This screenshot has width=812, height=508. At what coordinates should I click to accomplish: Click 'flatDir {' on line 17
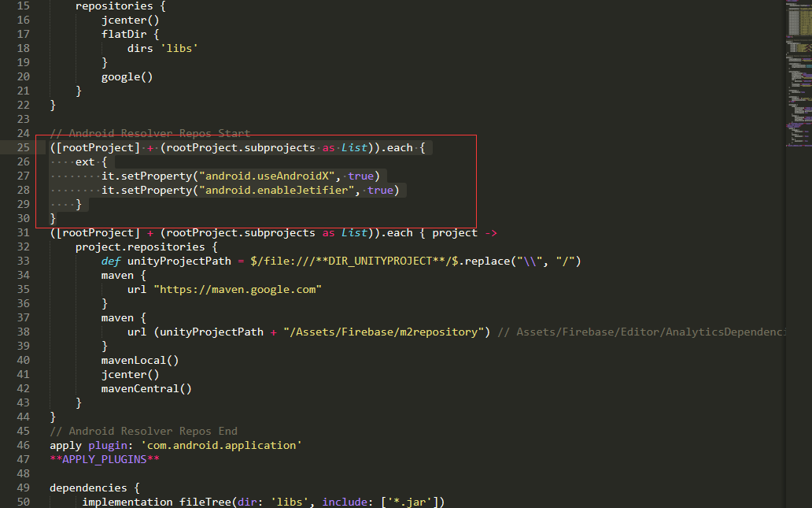pyautogui.click(x=131, y=34)
